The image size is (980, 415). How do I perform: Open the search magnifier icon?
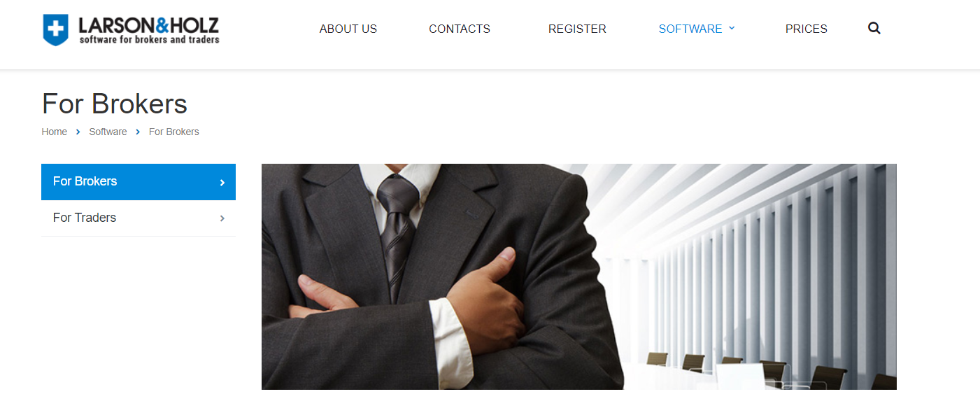874,29
